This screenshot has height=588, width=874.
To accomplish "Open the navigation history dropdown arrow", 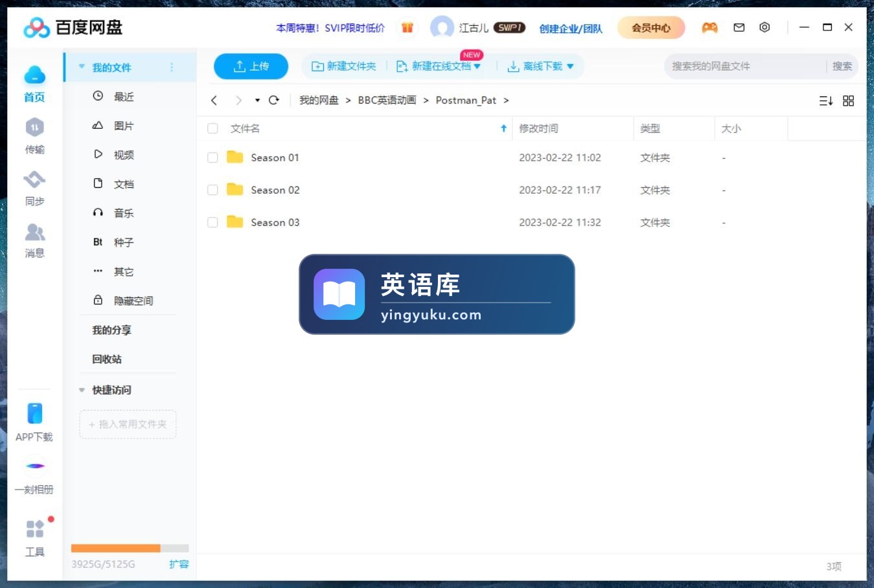I will coord(257,100).
